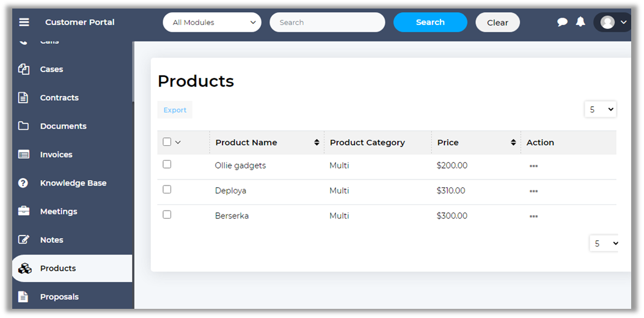Open Proposals from the sidebar

(59, 297)
